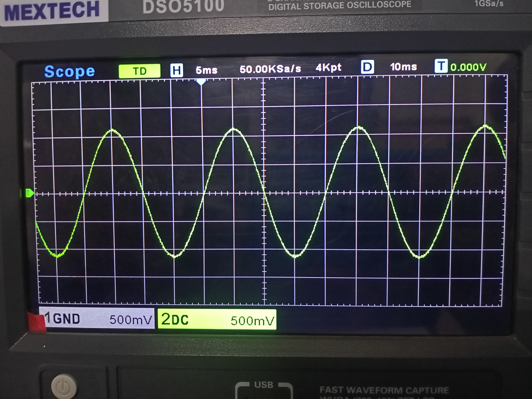
Task: Click the T trigger level icon
Action: pyautogui.click(x=441, y=66)
